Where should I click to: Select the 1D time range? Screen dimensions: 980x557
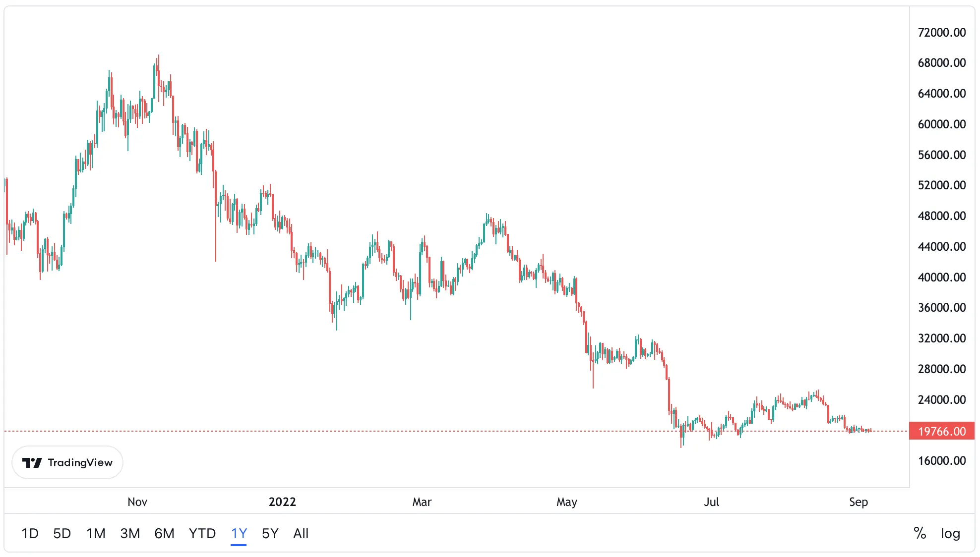30,533
